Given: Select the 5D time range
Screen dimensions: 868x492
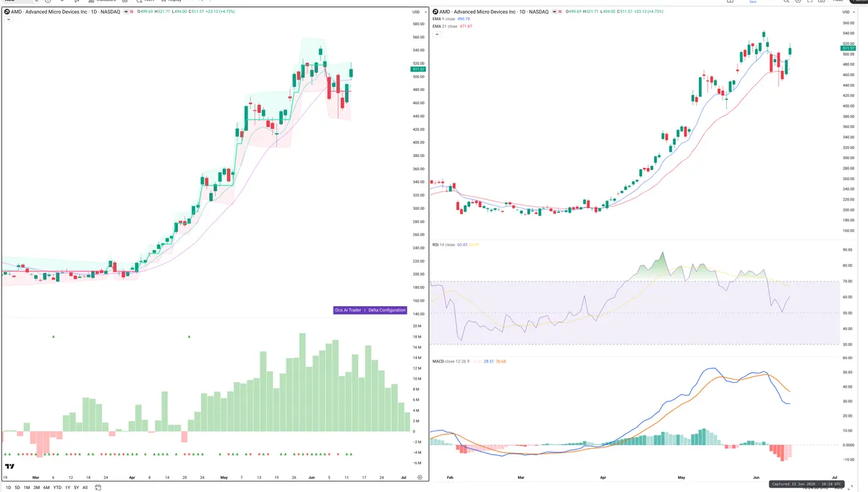Looking at the screenshot, I should (x=17, y=488).
